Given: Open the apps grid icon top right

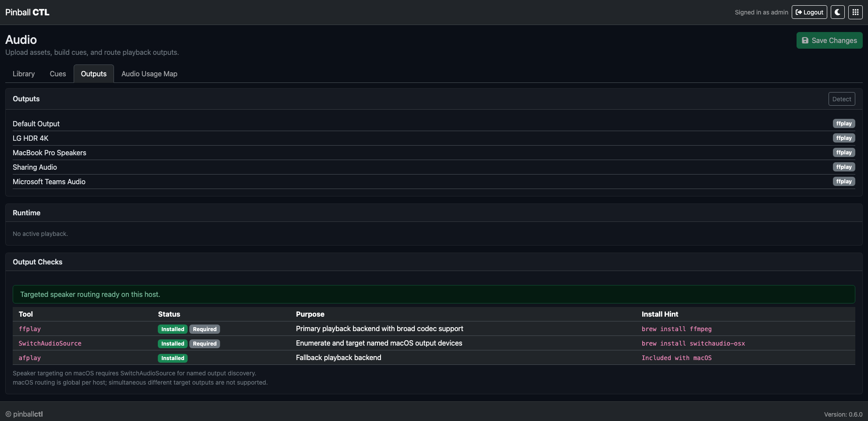Looking at the screenshot, I should (855, 12).
